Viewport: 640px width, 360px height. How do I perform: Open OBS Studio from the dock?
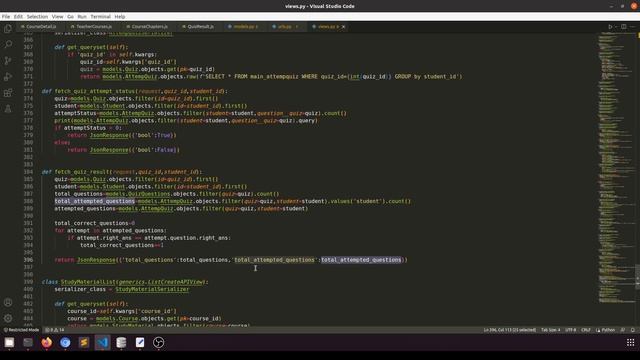click(158, 342)
